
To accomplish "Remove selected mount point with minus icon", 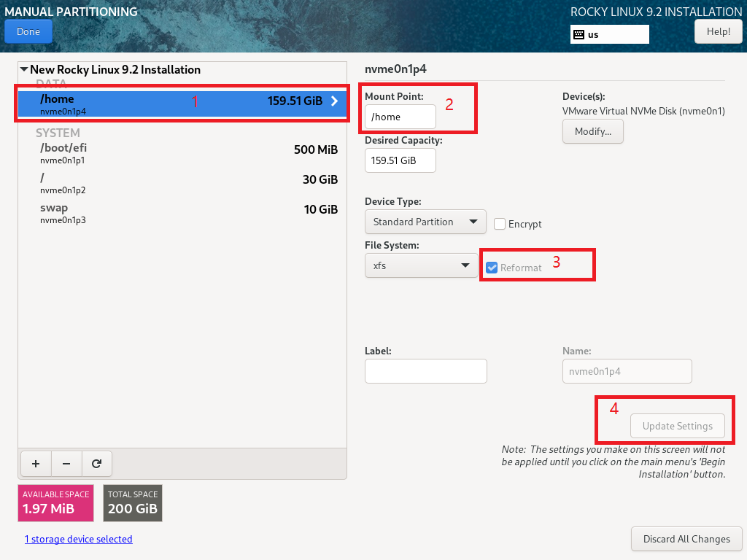I will (66, 464).
